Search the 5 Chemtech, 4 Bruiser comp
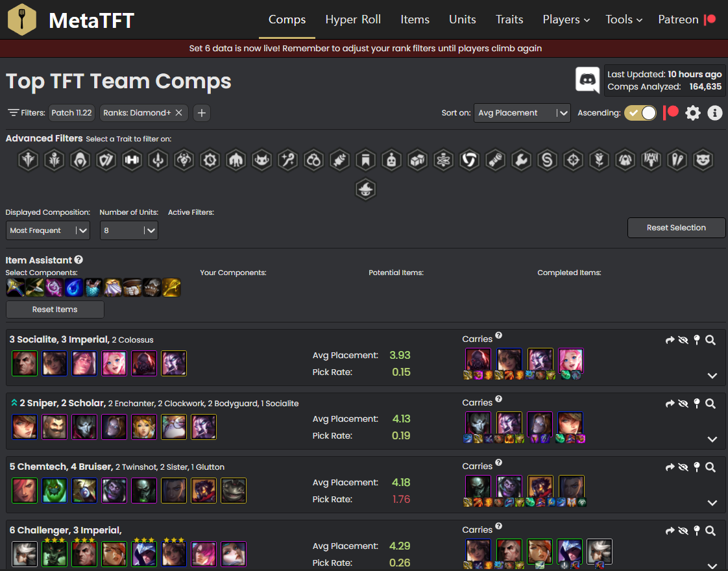 710,467
